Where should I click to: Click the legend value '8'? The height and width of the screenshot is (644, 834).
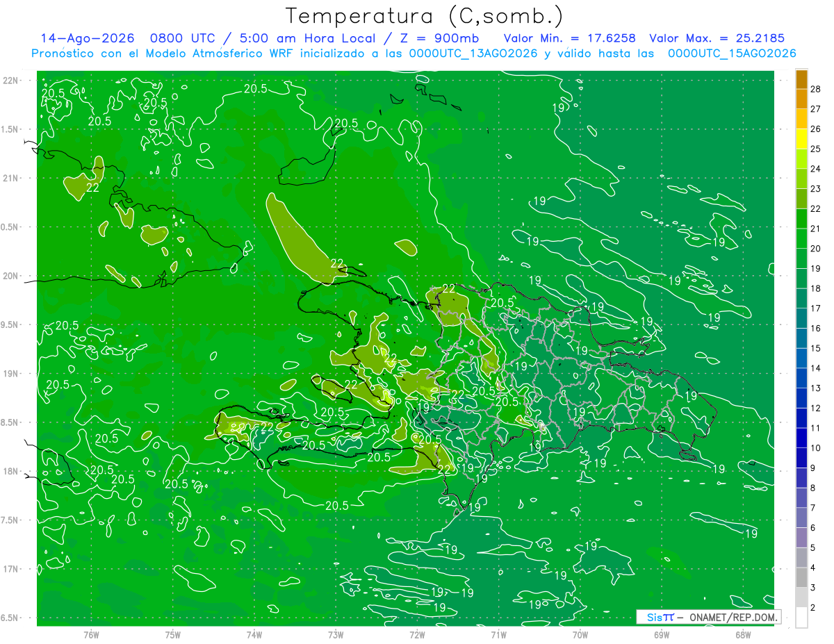pyautogui.click(x=814, y=488)
